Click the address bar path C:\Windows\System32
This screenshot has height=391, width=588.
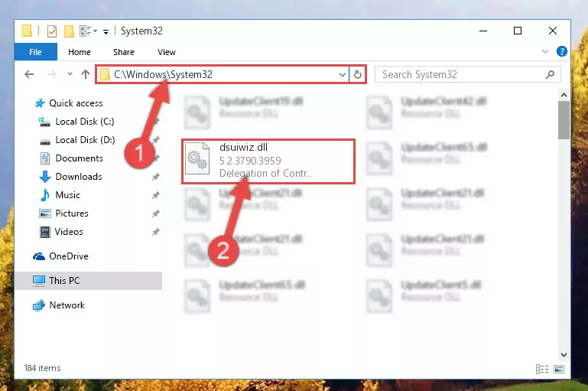coord(163,74)
